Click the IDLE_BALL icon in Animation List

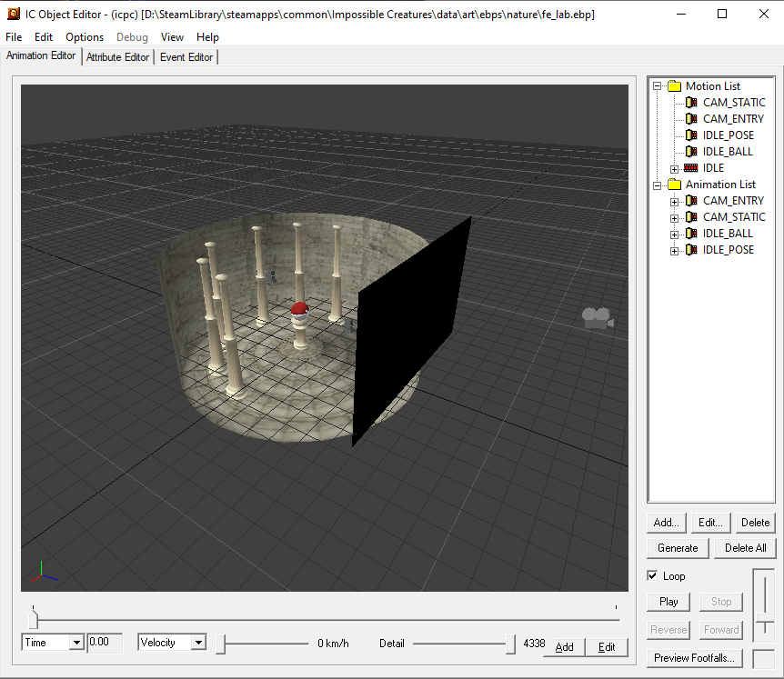pos(691,234)
